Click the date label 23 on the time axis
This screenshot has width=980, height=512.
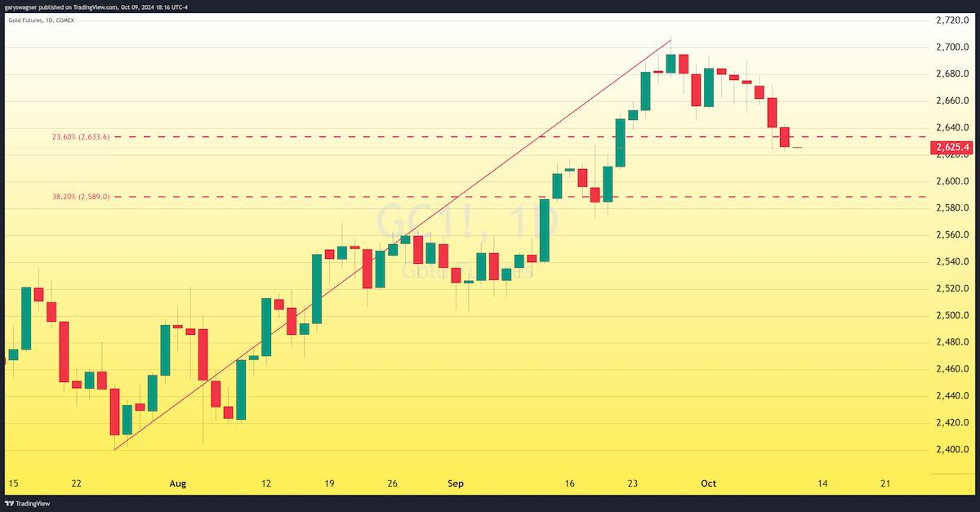coord(633,483)
